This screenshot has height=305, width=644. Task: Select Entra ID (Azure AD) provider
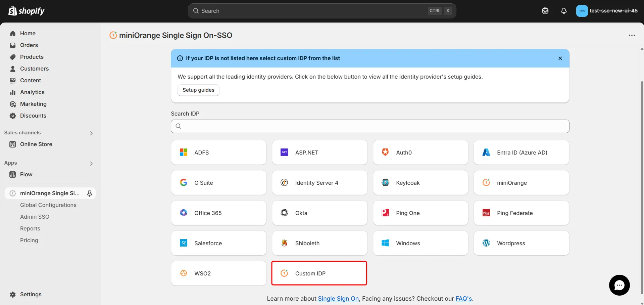[521, 152]
